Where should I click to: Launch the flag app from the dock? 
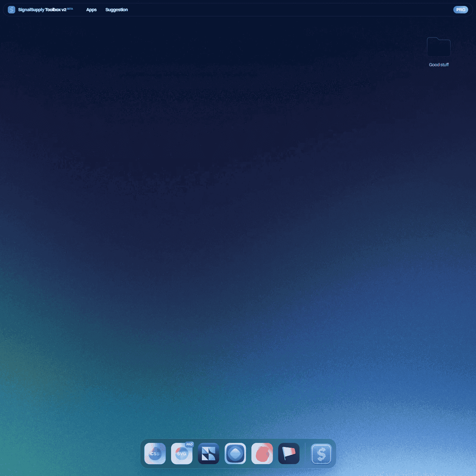pyautogui.click(x=289, y=453)
